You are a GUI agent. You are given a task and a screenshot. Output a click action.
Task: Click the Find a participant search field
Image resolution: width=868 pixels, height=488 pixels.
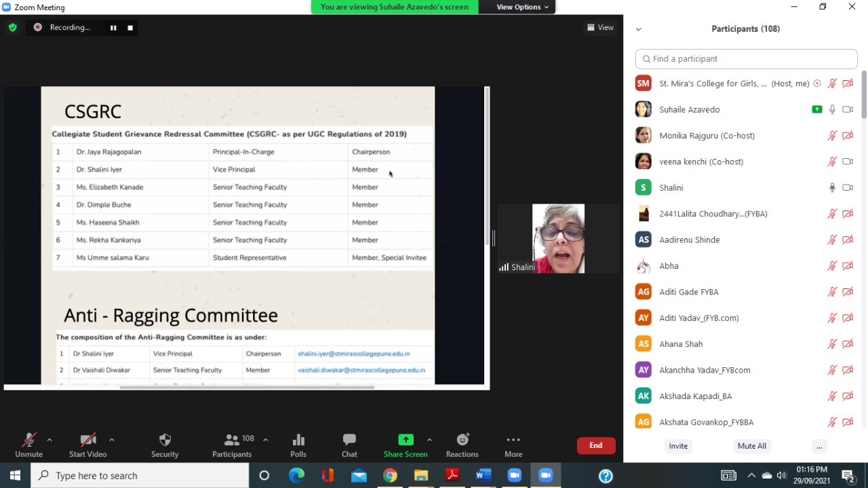pos(746,59)
